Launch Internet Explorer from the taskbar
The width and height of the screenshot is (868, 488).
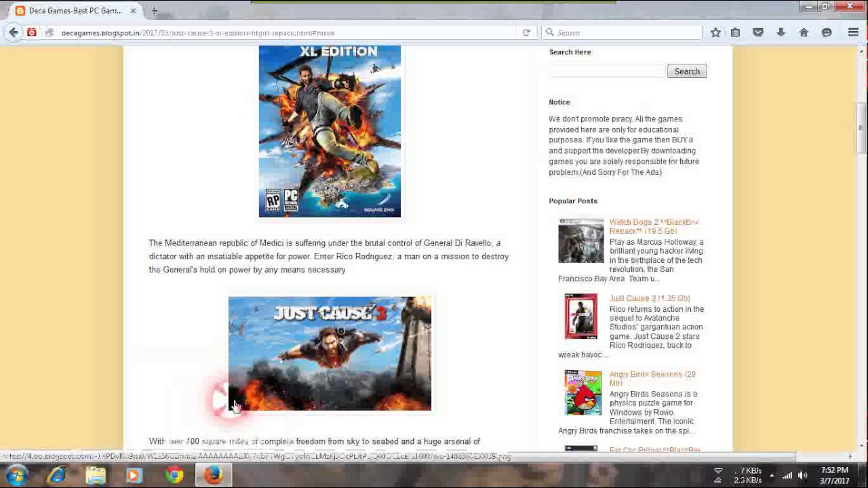(57, 475)
